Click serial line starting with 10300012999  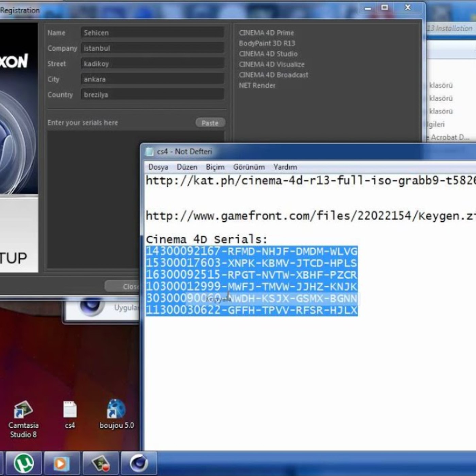252,287
